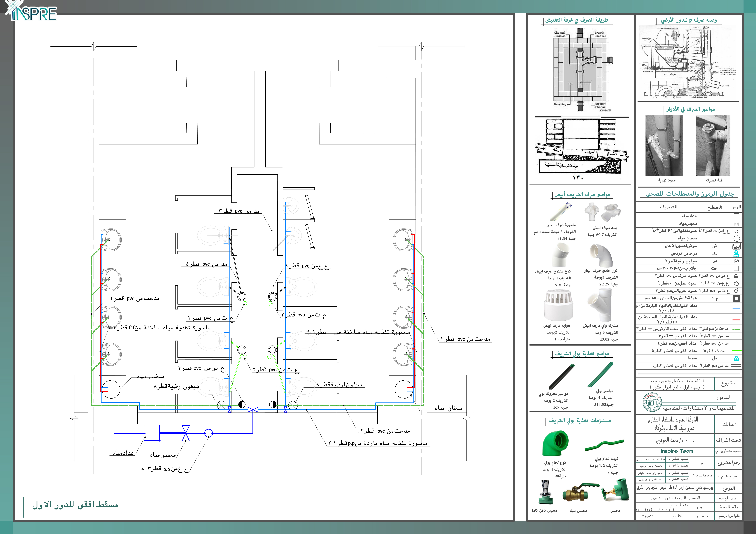Select the white drain elbow 3 inch image
The width and height of the screenshot is (756, 534).
pyautogui.click(x=601, y=255)
